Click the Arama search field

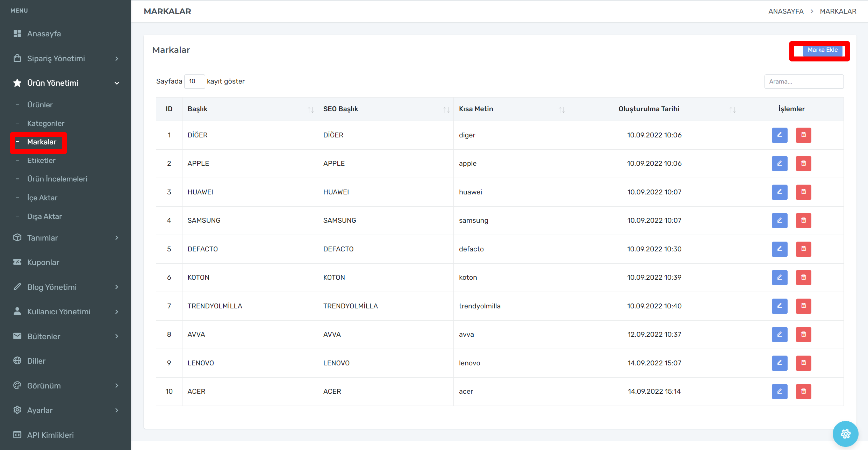pos(804,81)
